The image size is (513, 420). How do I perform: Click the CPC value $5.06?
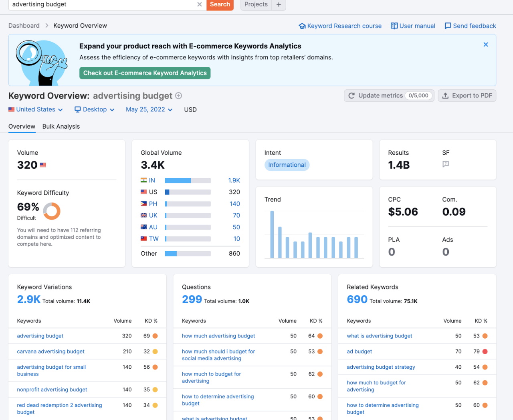click(403, 212)
